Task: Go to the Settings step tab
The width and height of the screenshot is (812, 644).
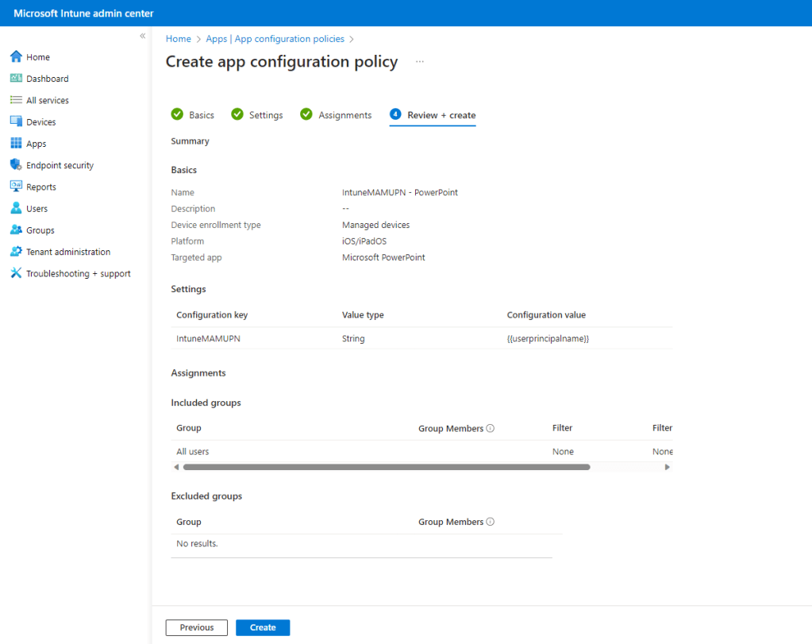Action: [x=257, y=115]
